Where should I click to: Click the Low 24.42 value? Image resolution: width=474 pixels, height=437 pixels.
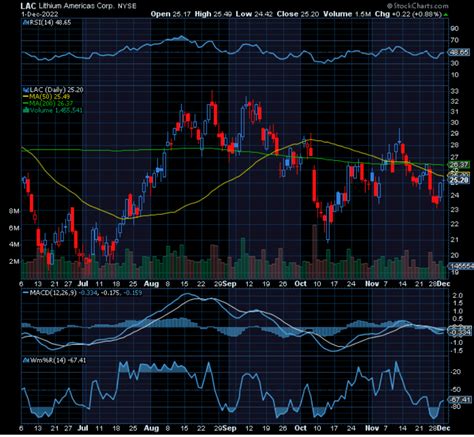254,14
